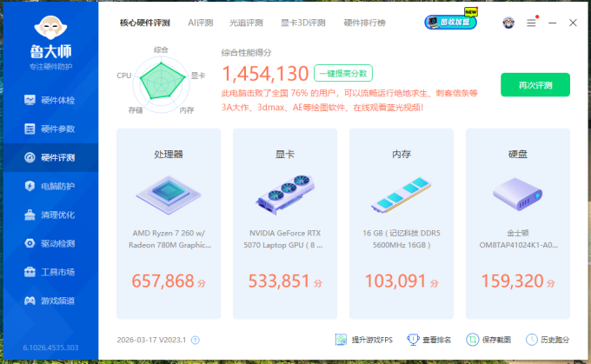Open 工具市场 toolbox icon
The width and height of the screenshot is (591, 364).
coord(30,272)
